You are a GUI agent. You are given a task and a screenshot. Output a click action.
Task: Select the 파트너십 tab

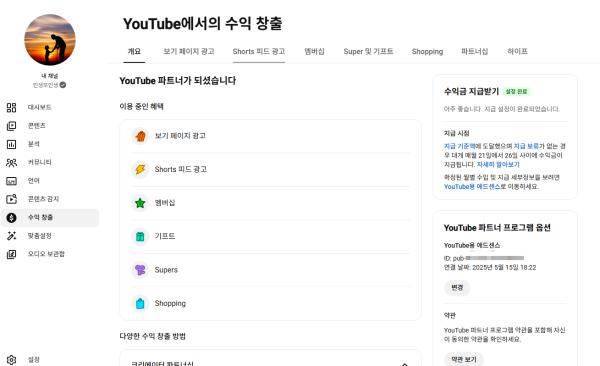[x=474, y=51]
